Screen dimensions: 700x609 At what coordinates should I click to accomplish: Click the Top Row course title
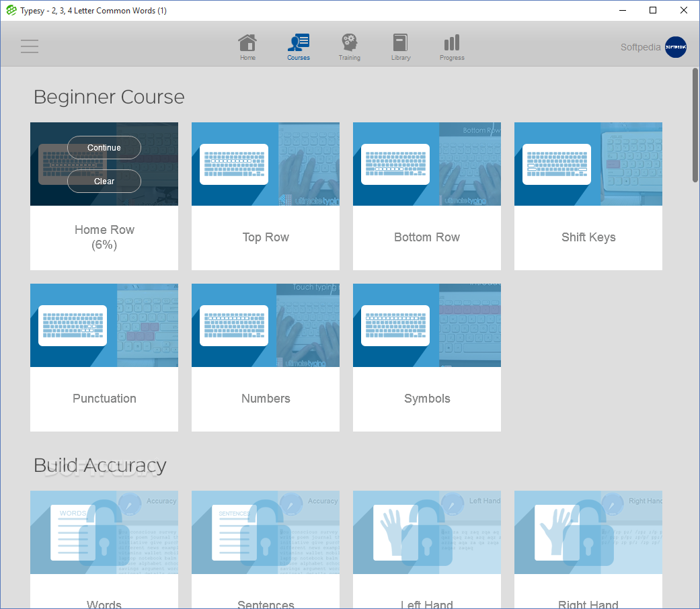click(x=266, y=237)
